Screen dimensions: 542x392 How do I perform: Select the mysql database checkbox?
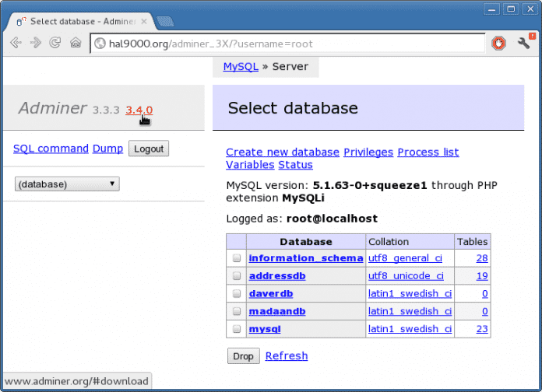pyautogui.click(x=236, y=330)
